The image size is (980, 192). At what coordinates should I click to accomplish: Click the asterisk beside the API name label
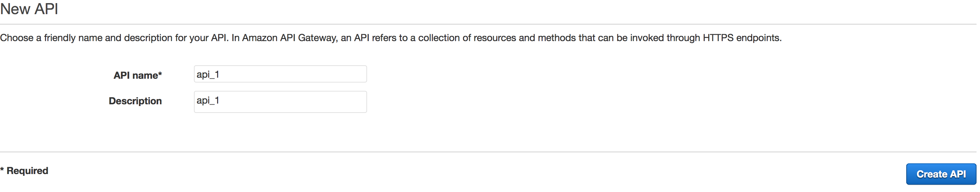pyautogui.click(x=160, y=73)
